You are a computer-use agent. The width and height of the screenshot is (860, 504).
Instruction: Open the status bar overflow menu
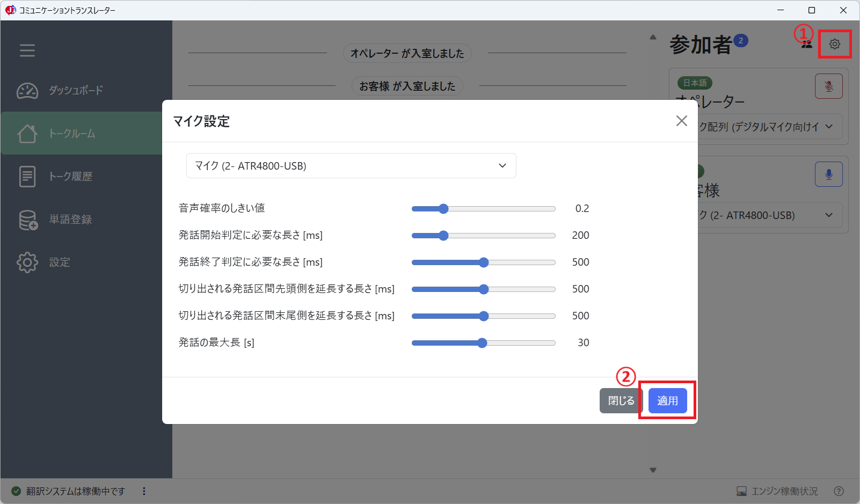tap(143, 491)
